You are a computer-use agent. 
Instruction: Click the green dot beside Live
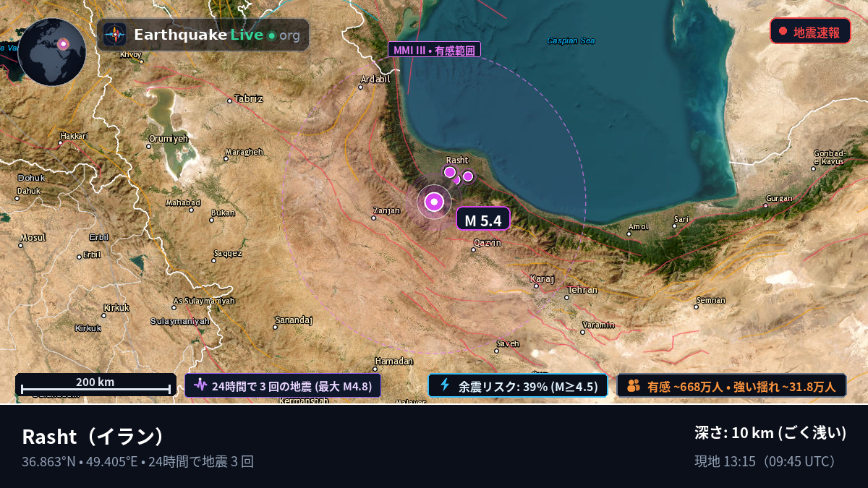(x=271, y=35)
